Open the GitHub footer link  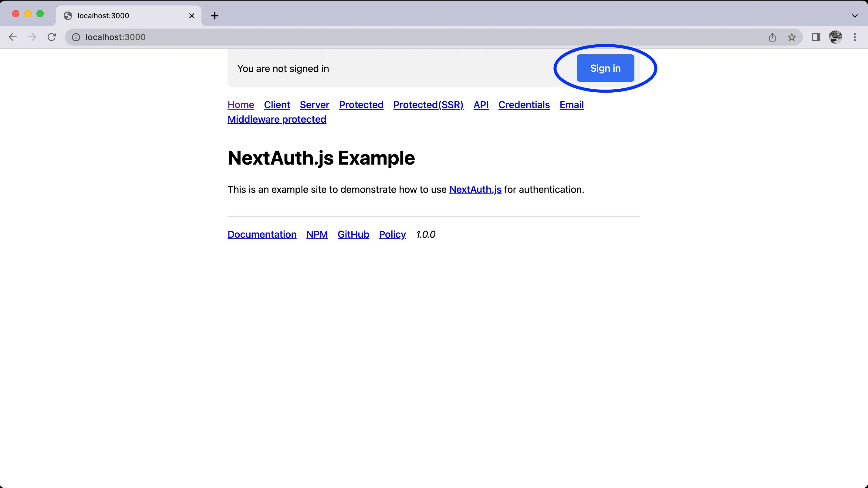point(353,234)
